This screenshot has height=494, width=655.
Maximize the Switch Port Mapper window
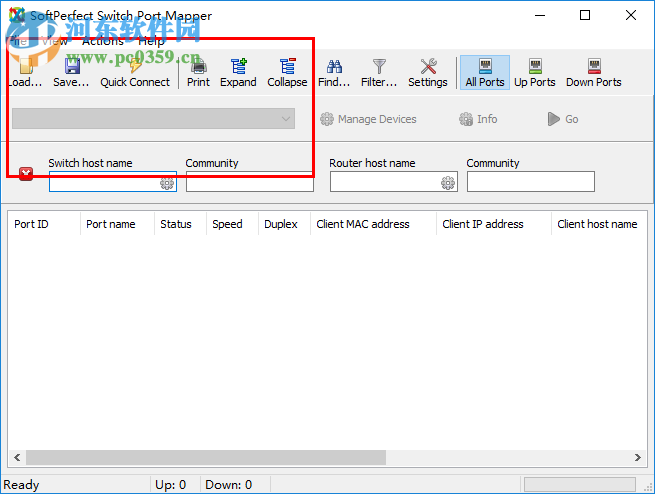[585, 15]
